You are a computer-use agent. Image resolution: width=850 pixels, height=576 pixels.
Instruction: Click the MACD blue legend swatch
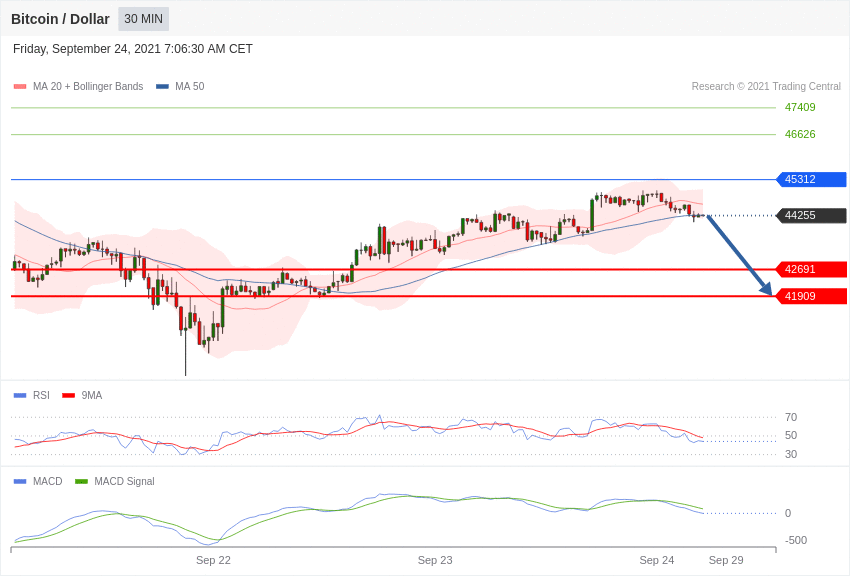coord(20,482)
